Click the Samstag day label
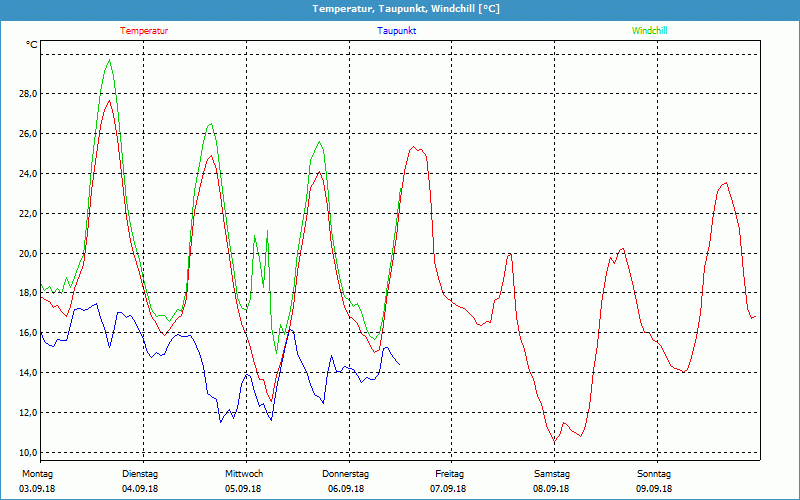This screenshot has height=500, width=800. point(552,474)
